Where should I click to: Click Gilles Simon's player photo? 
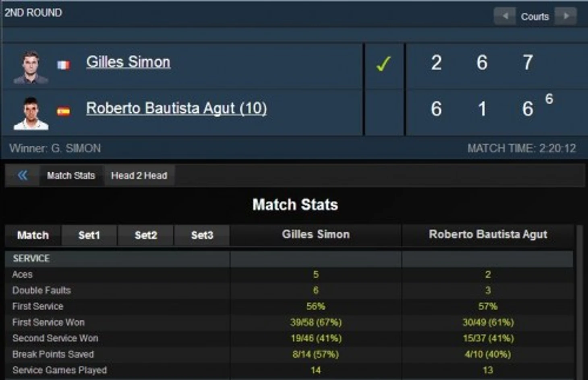31,67
